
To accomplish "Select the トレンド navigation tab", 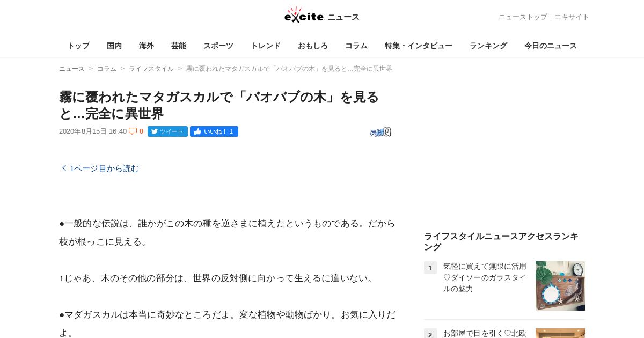I will coord(266,46).
